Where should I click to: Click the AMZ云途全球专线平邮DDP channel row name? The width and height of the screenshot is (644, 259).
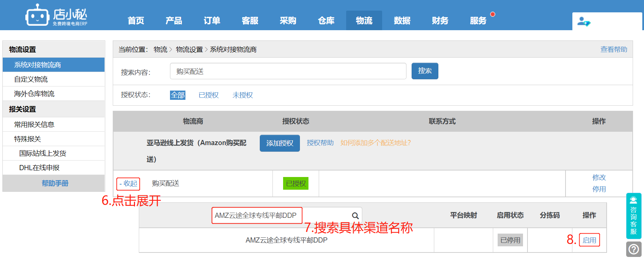[x=287, y=240]
